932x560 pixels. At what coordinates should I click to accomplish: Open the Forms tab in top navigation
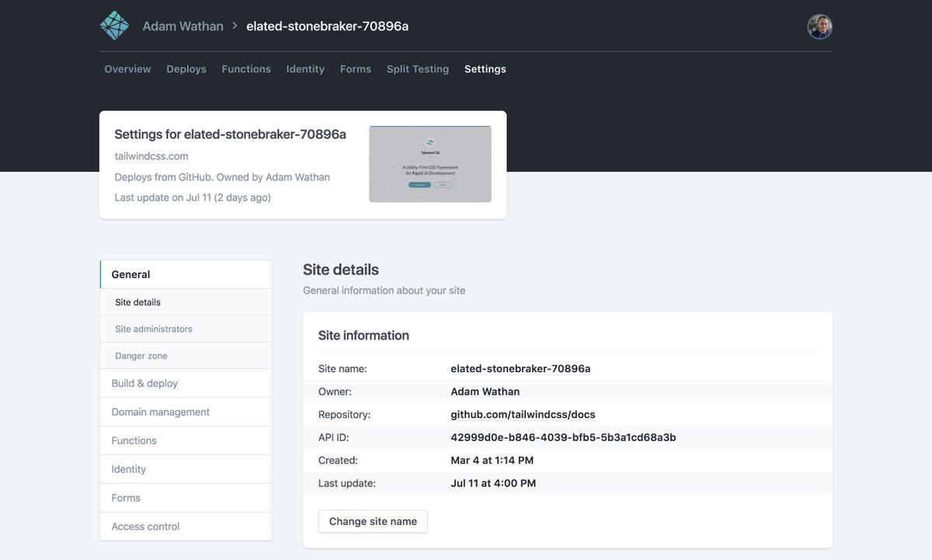(356, 69)
